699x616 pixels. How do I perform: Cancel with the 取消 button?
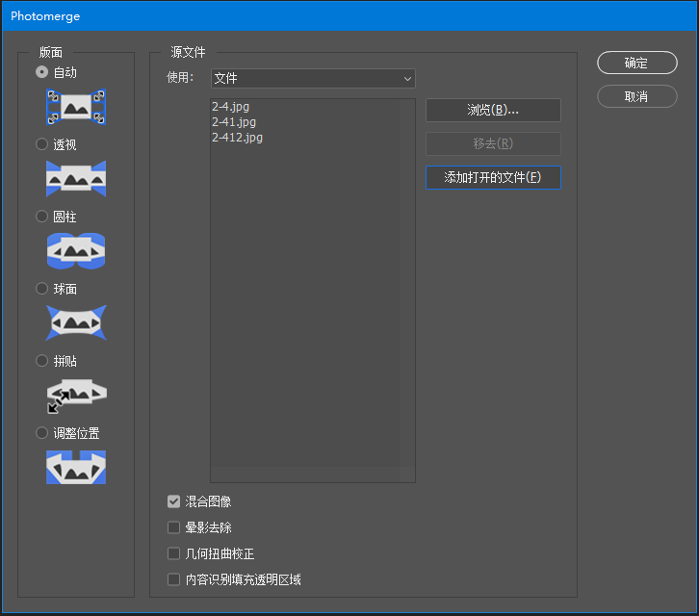637,96
